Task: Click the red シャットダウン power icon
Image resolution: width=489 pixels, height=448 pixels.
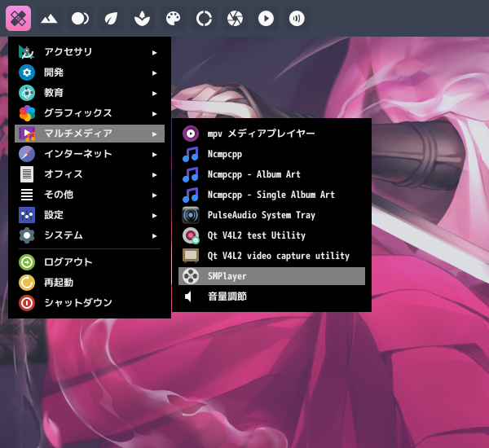Action: tap(27, 303)
